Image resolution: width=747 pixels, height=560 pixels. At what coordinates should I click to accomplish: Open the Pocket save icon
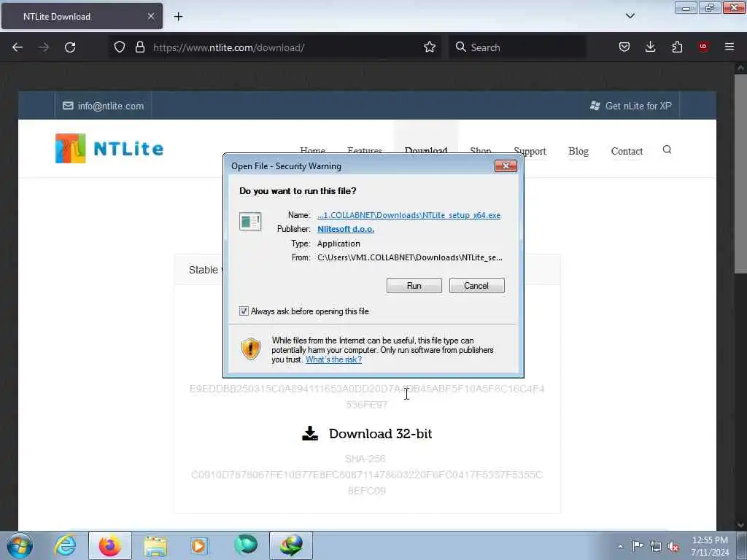(x=624, y=47)
